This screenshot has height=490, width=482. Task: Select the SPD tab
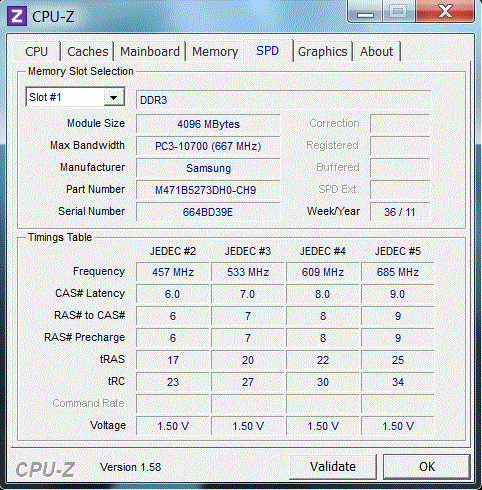(x=268, y=51)
